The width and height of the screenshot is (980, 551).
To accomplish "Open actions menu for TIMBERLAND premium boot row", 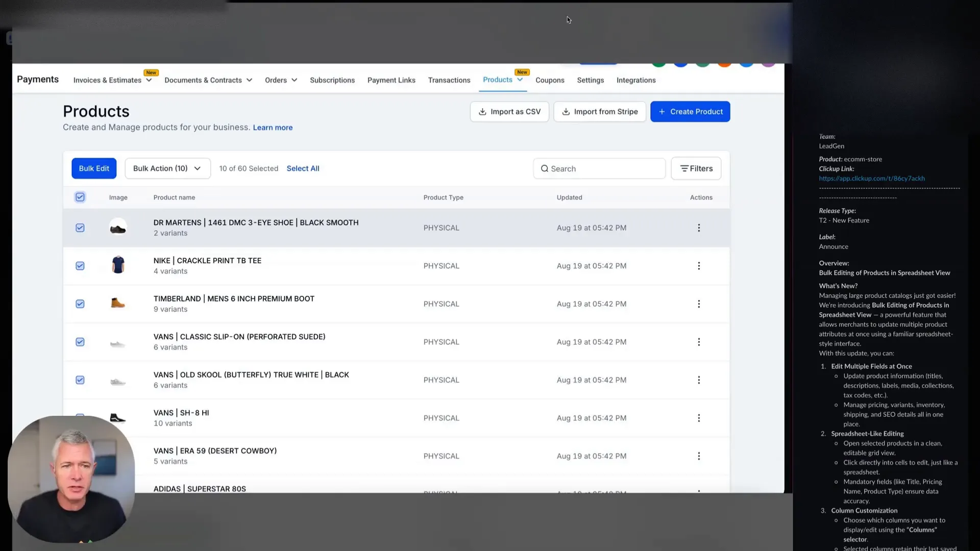I will coord(699,304).
